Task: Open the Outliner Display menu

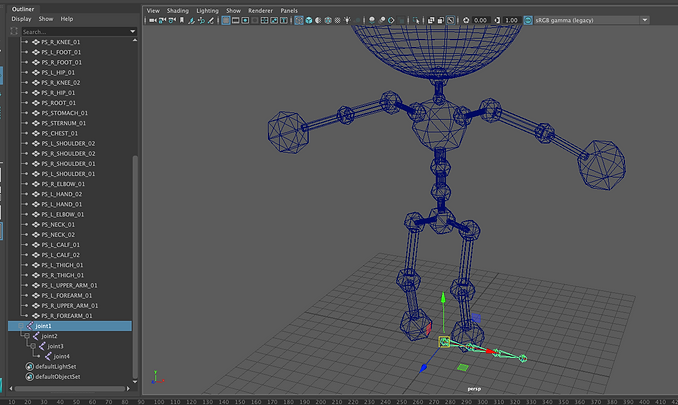Action: (21, 19)
